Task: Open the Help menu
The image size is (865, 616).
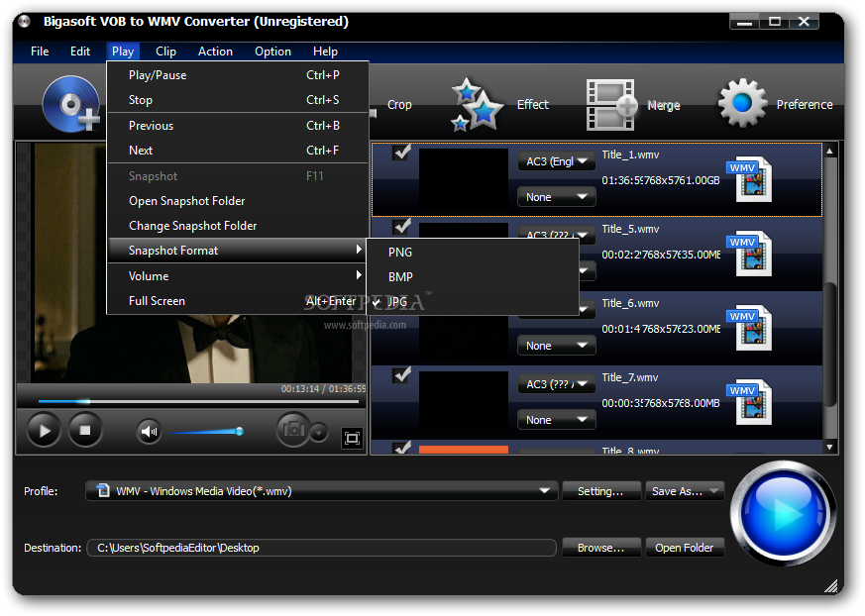Action: (325, 51)
